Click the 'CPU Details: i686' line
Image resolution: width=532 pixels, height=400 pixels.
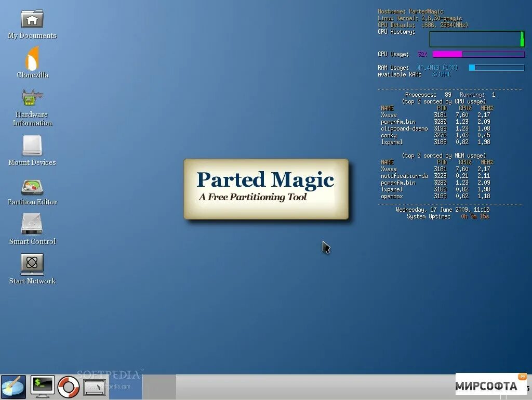tap(423, 25)
